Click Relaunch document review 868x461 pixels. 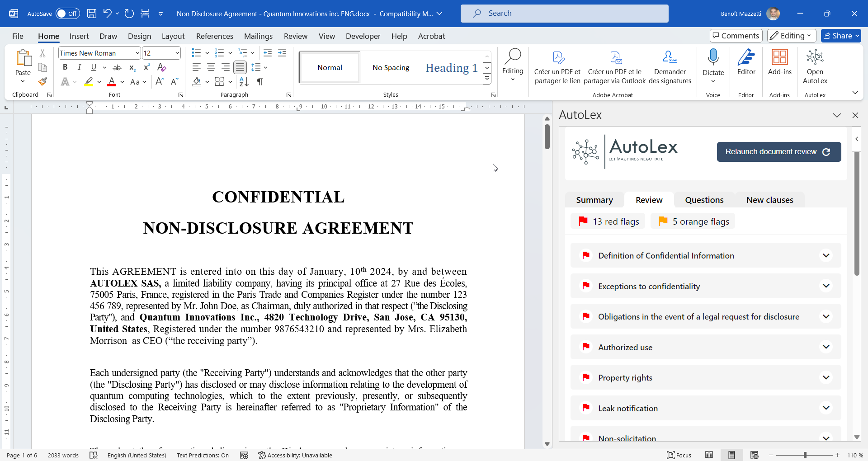click(x=778, y=152)
